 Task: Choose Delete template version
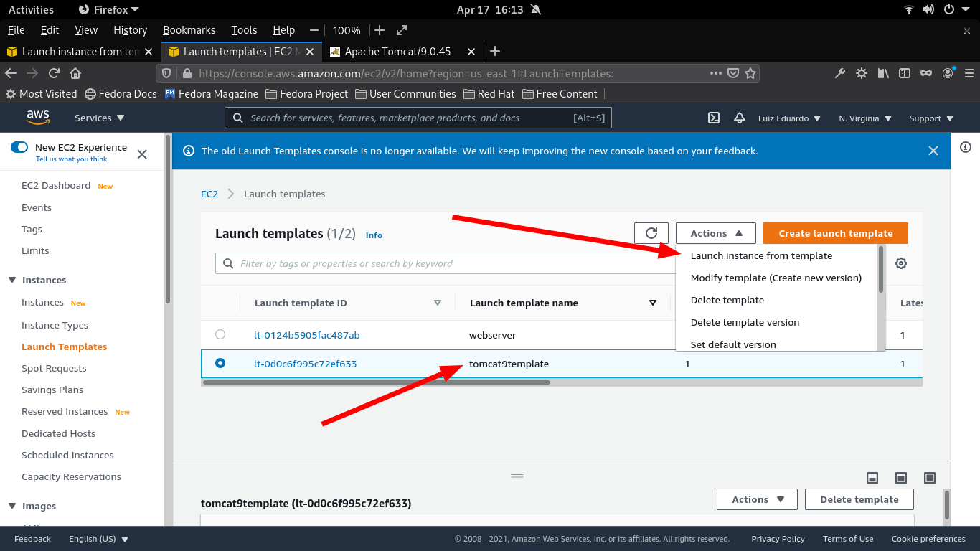(745, 322)
